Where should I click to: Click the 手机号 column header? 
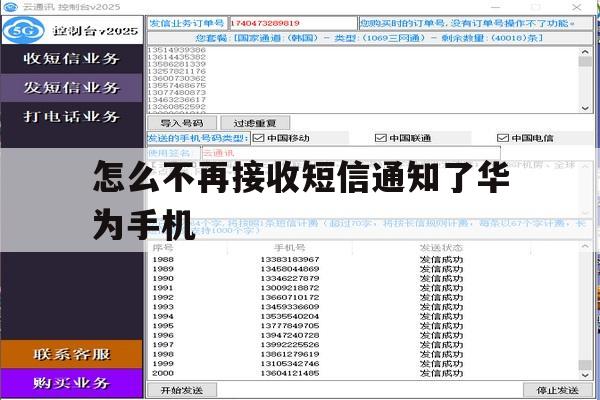[290, 248]
